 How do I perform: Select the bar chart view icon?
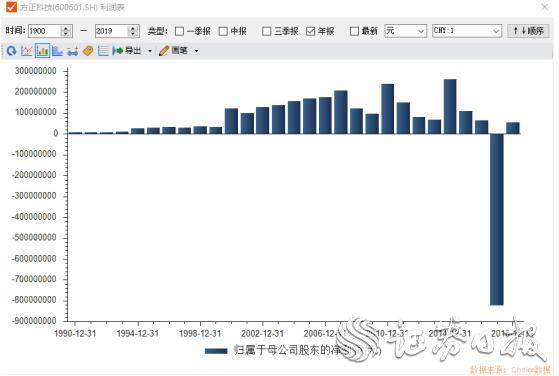pyautogui.click(x=42, y=51)
